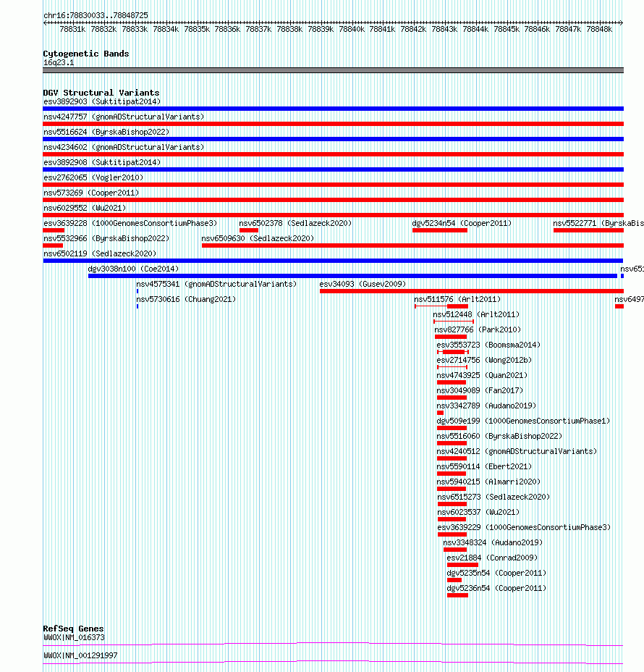Open esv3639229 (1000GenomesConsortiumPhase3) variant

pos(524,528)
